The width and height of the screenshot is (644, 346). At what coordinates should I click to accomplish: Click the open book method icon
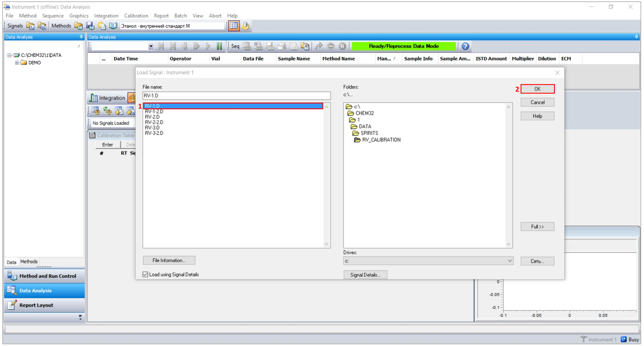tap(113, 26)
